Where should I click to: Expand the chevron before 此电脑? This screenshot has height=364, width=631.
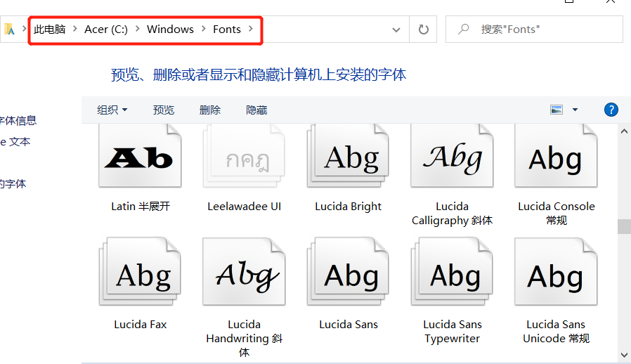point(24,29)
